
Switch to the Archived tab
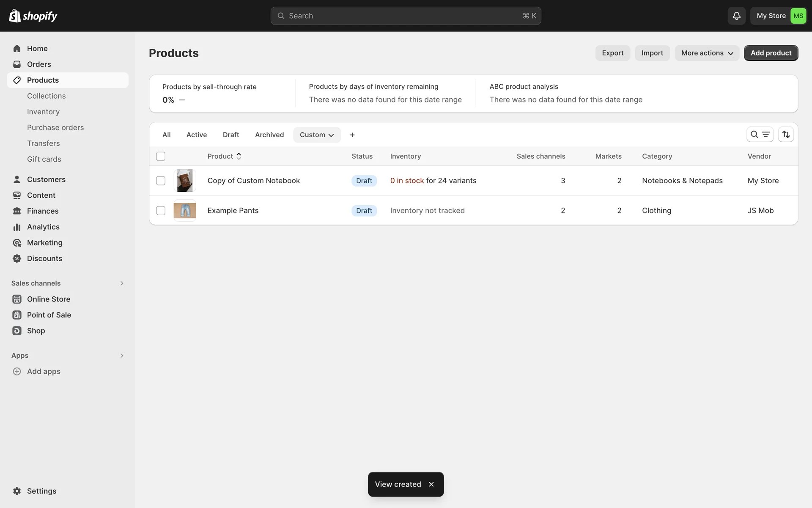click(x=269, y=135)
